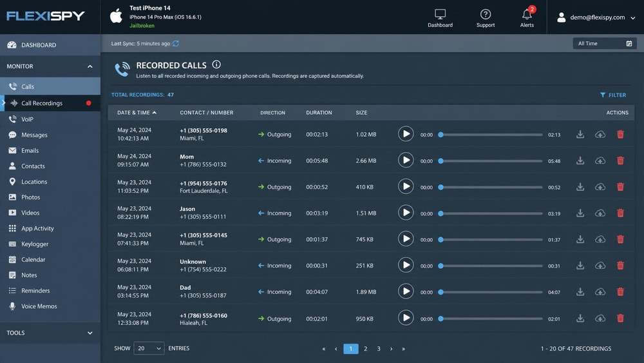The width and height of the screenshot is (644, 363).
Task: Play the Dad call recording
Action: click(x=406, y=291)
